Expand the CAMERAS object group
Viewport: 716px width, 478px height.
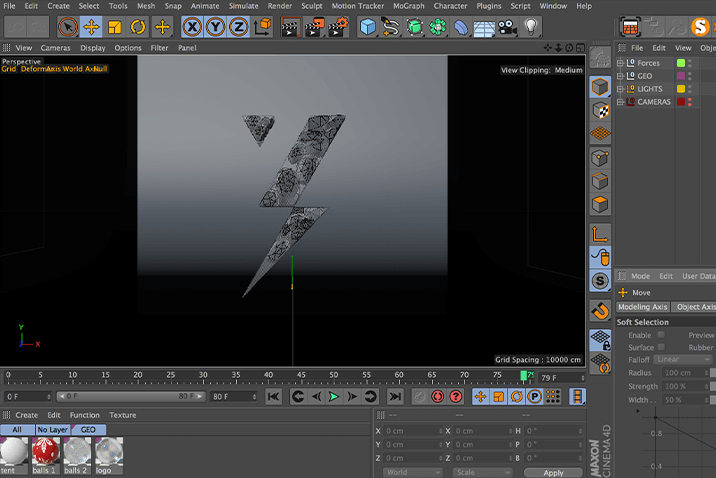point(620,102)
